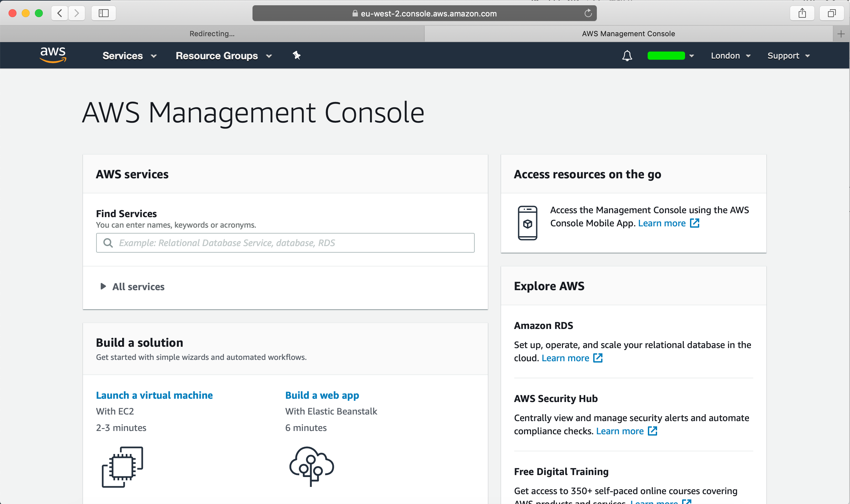Click Safari share icon

point(802,13)
